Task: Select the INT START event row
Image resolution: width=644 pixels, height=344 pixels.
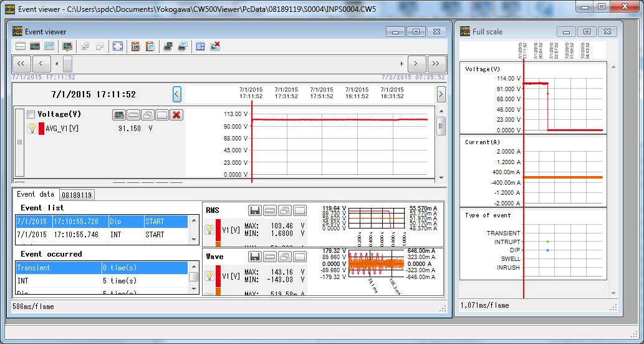Action: [x=102, y=235]
